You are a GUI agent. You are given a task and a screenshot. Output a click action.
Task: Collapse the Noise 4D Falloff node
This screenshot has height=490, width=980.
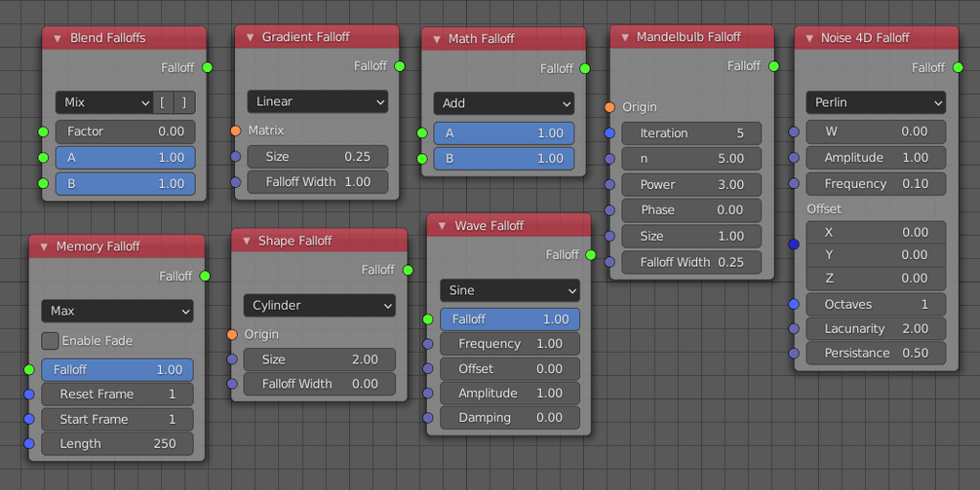[x=809, y=39]
